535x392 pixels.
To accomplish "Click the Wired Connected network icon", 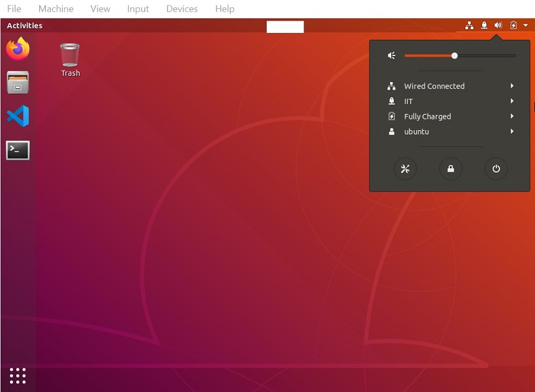I will [391, 86].
